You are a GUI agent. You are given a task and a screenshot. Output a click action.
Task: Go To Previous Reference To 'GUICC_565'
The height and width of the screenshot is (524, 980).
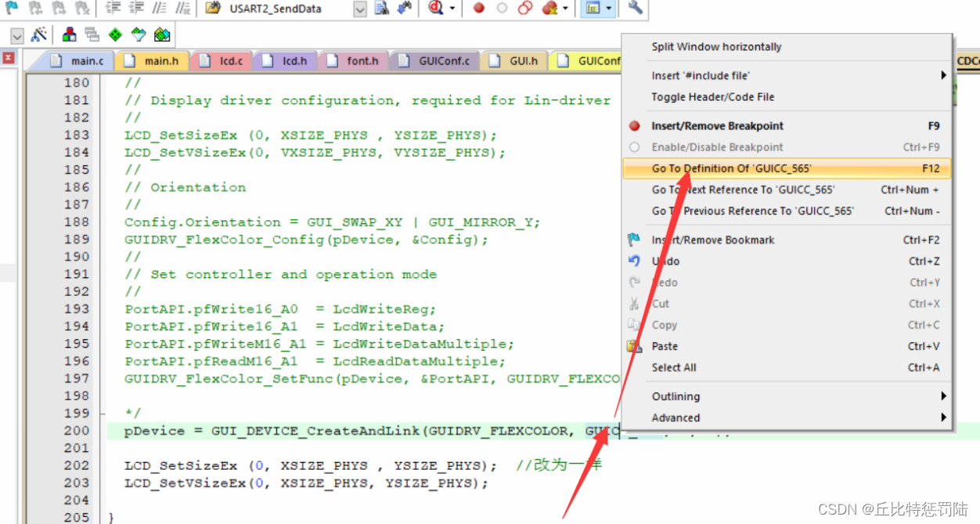point(787,211)
